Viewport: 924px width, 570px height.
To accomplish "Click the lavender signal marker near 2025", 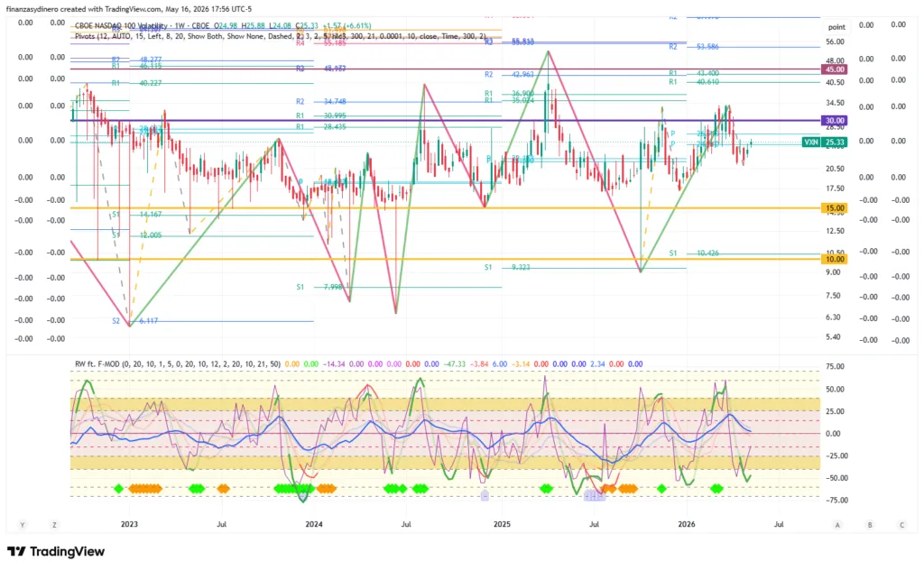I will click(485, 496).
